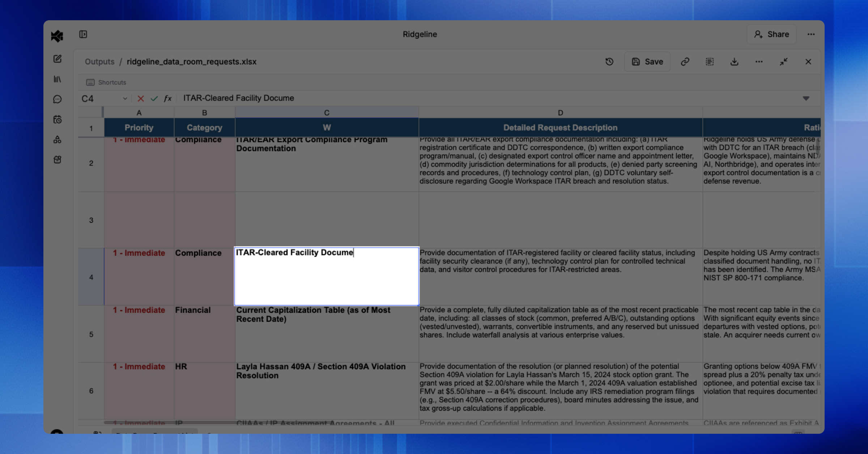The width and height of the screenshot is (868, 454).
Task: Select column C header
Action: (x=327, y=113)
